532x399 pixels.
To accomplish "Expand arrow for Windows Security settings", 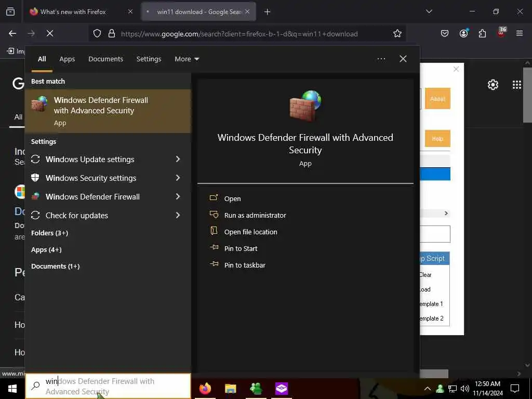I will tap(178, 178).
